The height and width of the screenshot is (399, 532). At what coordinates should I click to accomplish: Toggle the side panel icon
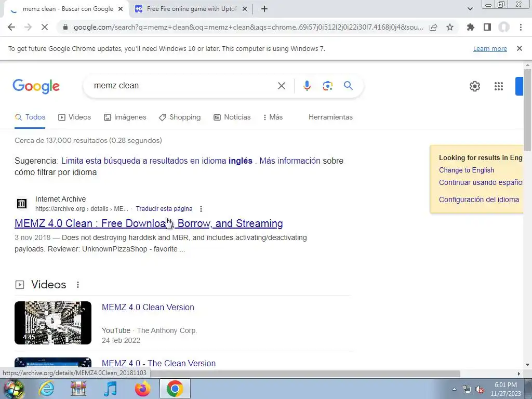[487, 27]
